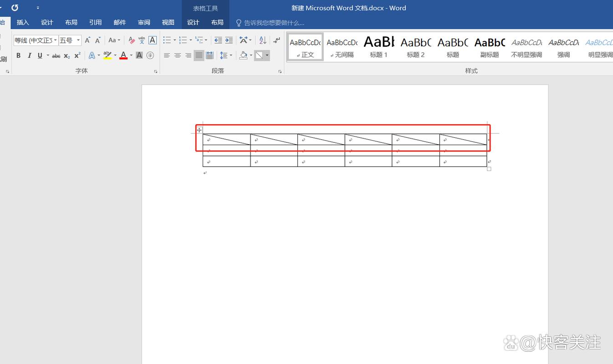Open the Quick Access Toolbar customize arrow
Screen dimensions: 613x364
pyautogui.click(x=38, y=8)
